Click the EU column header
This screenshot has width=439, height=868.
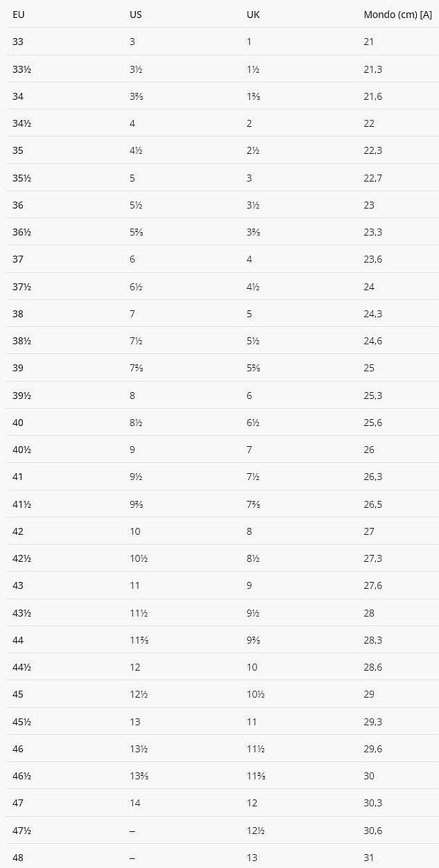tap(19, 14)
